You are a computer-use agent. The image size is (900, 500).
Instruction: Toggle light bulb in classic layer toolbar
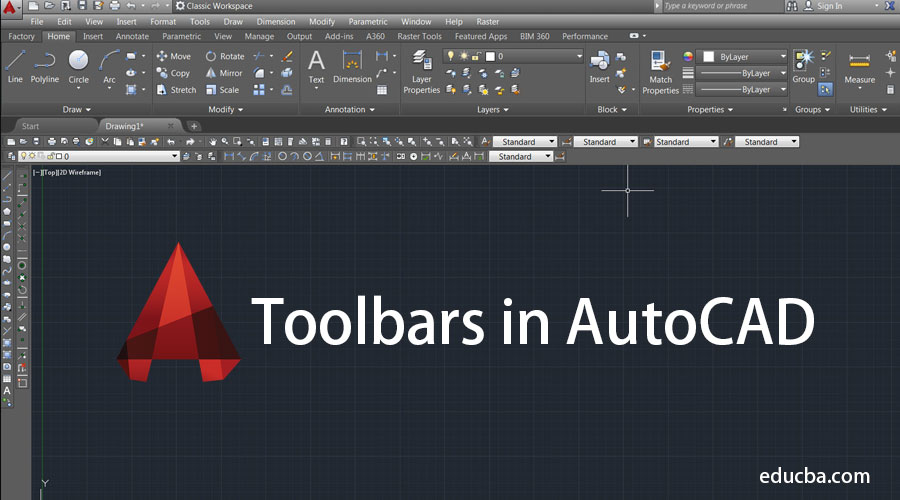tap(24, 156)
